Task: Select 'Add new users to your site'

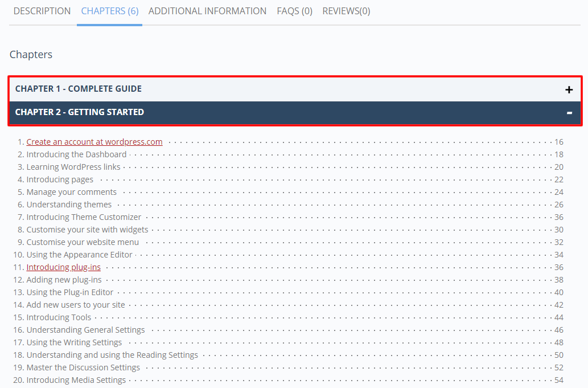Action: [76, 305]
